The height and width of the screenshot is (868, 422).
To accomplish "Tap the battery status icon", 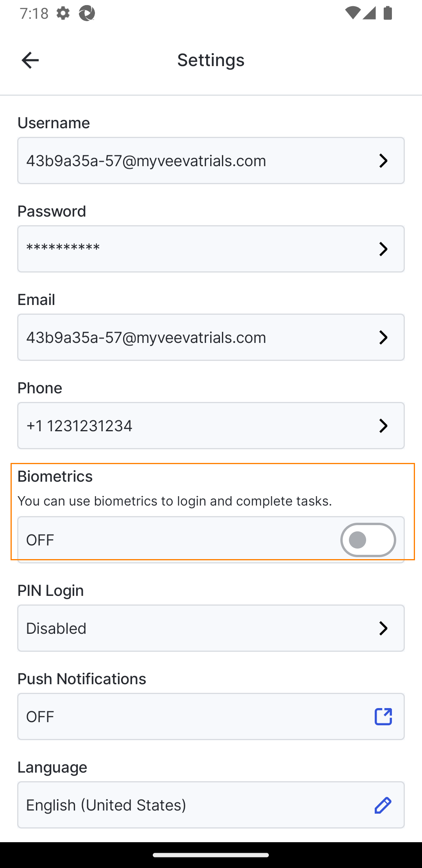I will 388,13.
